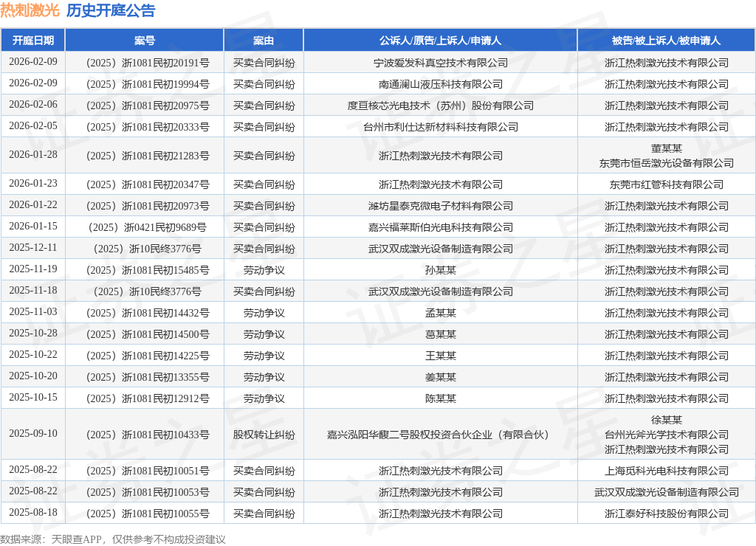
Task: Click date cell 2025-12-11
Action: [x=33, y=248]
